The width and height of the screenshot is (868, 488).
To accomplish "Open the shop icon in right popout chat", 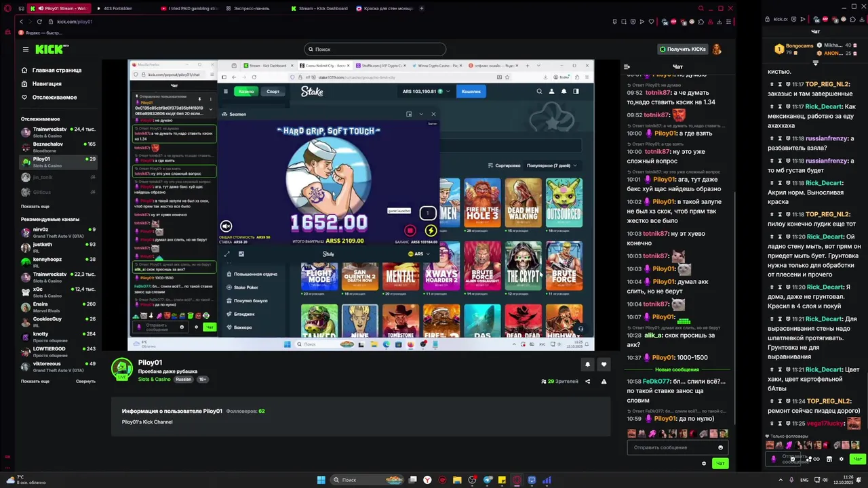I will click(829, 459).
